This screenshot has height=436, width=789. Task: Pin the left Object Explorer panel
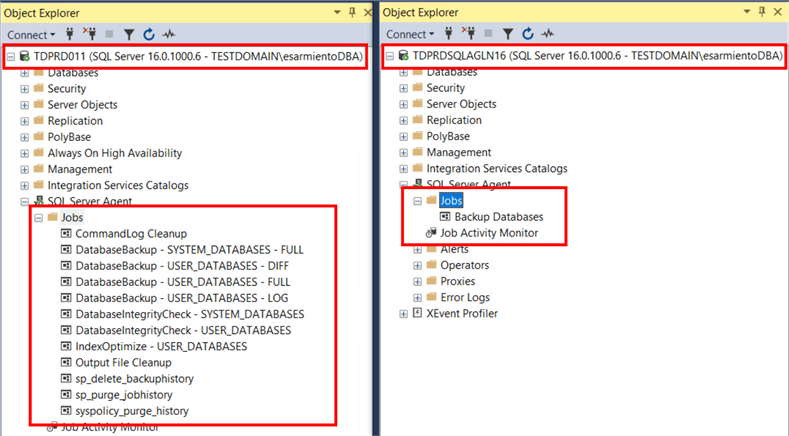coord(352,12)
